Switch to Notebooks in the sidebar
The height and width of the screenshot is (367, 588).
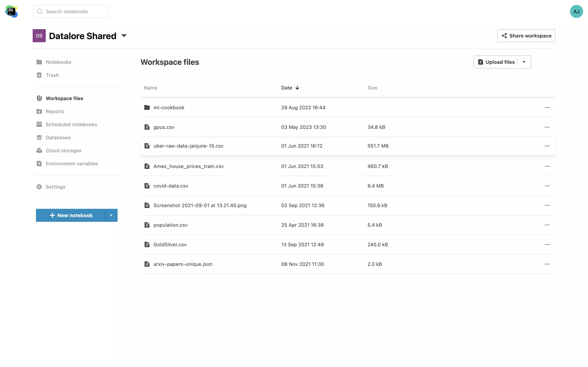pyautogui.click(x=58, y=62)
